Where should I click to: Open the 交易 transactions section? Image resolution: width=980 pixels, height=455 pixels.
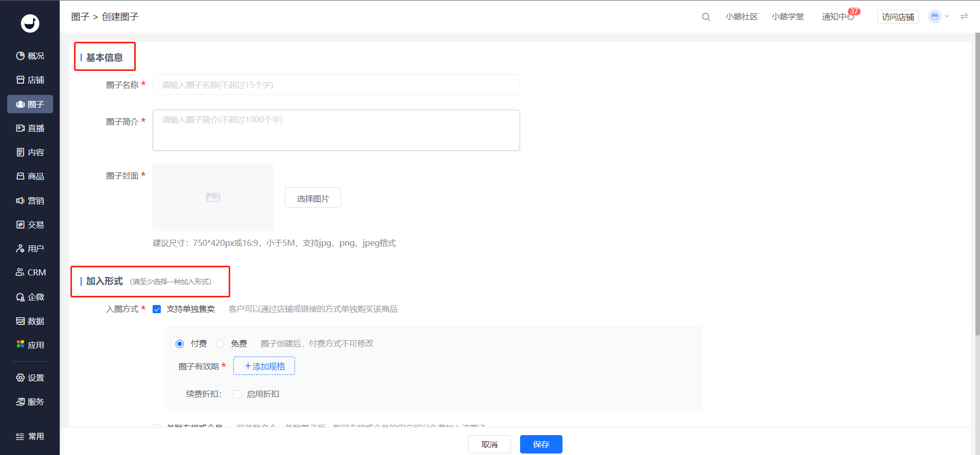(x=30, y=224)
